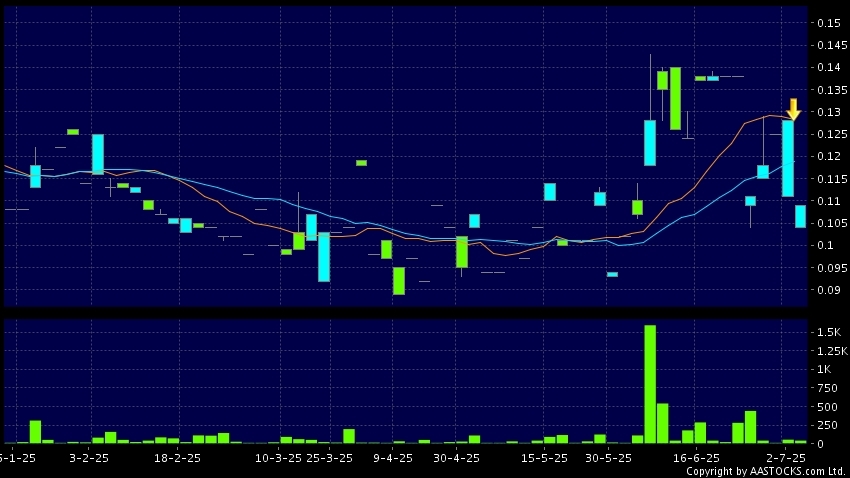Click the 9-4-25 date label

tap(393, 458)
